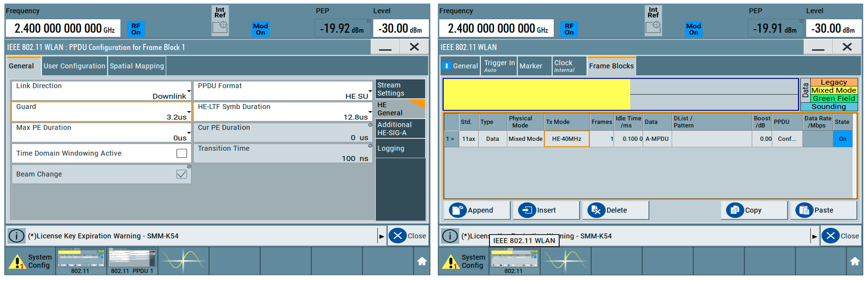This screenshot has width=868, height=281.
Task: Click the Insert frame block icon
Action: pyautogui.click(x=527, y=210)
